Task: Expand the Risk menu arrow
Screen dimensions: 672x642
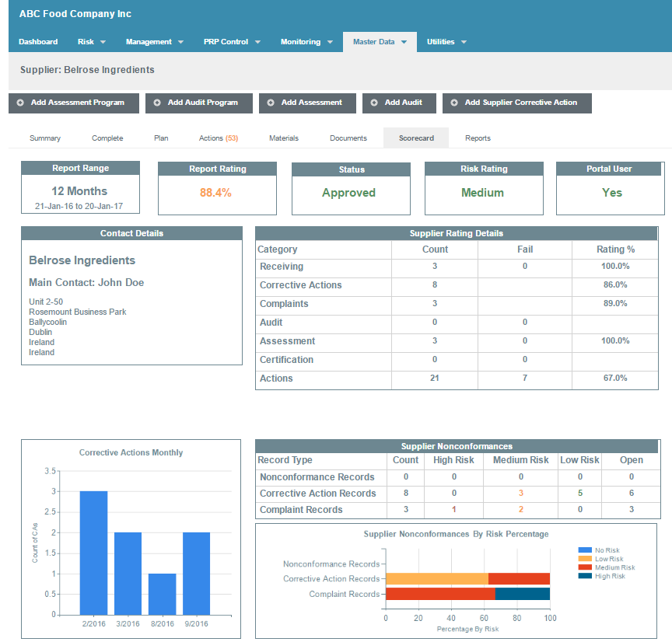Action: [x=103, y=42]
